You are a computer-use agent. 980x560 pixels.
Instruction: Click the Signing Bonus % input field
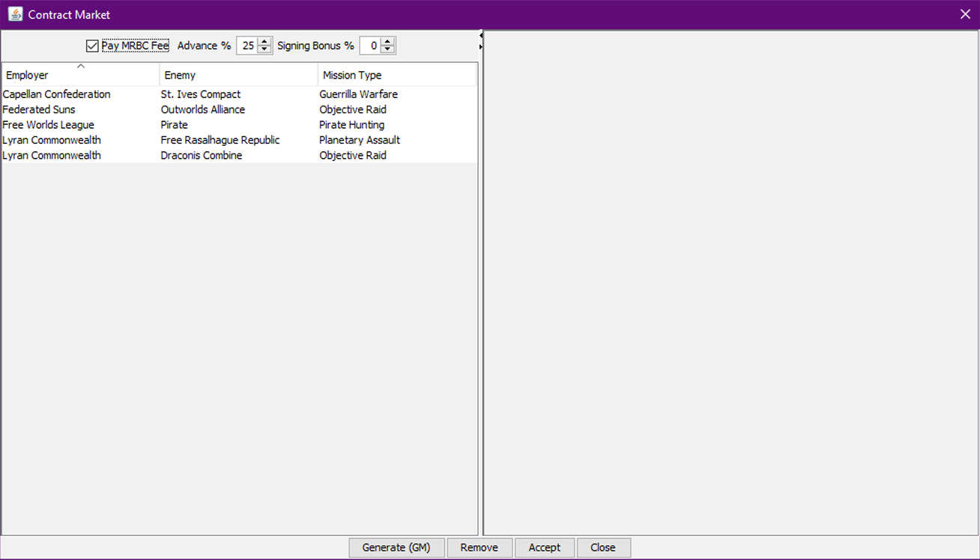click(370, 46)
